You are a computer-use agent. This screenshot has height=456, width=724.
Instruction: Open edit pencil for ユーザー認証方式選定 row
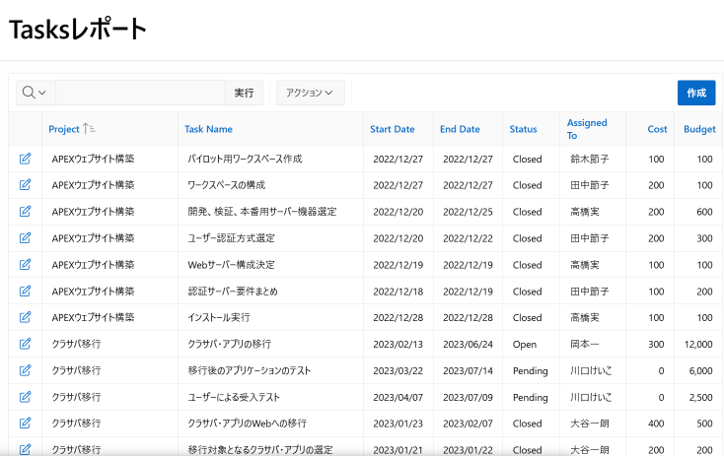(x=25, y=238)
